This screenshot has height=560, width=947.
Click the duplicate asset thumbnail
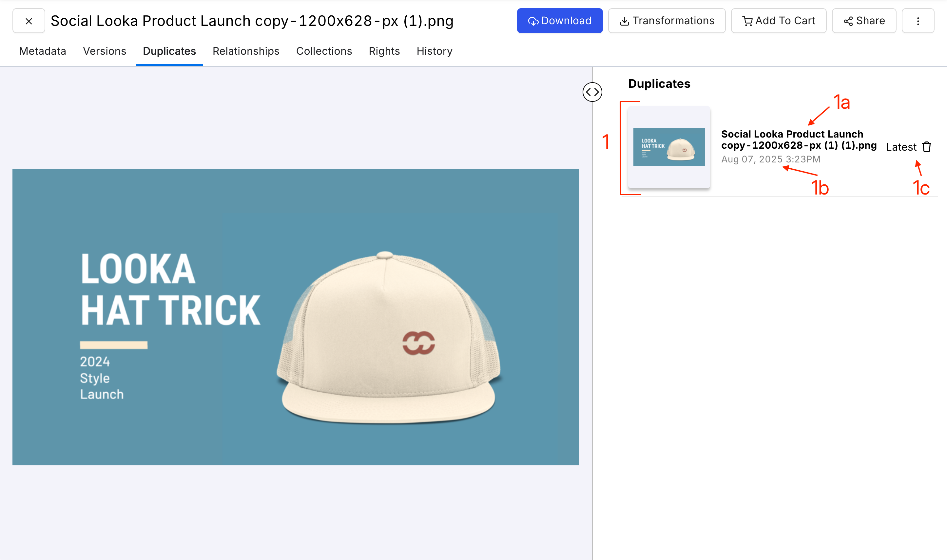tap(669, 147)
